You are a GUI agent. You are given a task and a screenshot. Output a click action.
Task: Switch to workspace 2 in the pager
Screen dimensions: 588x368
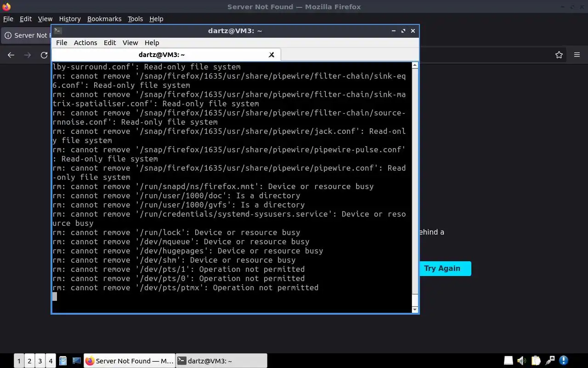pos(29,361)
